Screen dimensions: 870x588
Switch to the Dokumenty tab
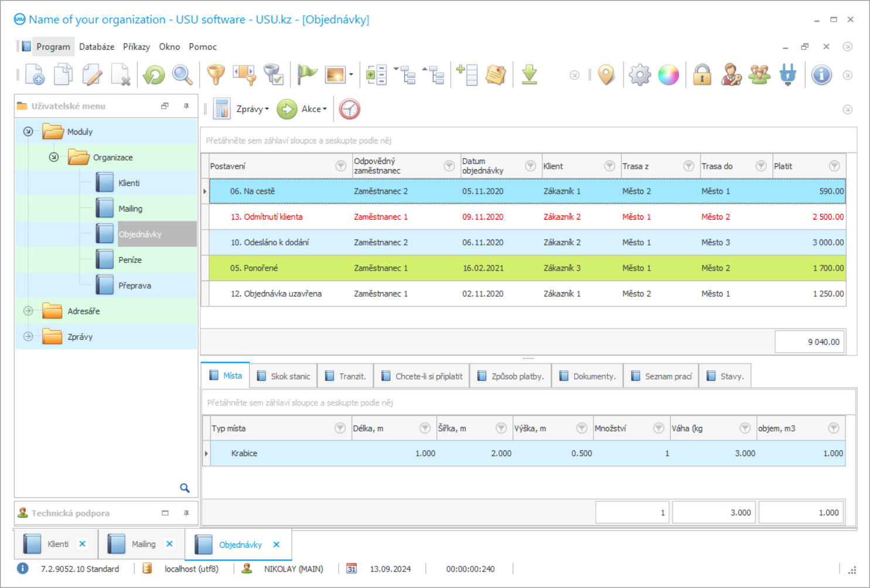588,376
